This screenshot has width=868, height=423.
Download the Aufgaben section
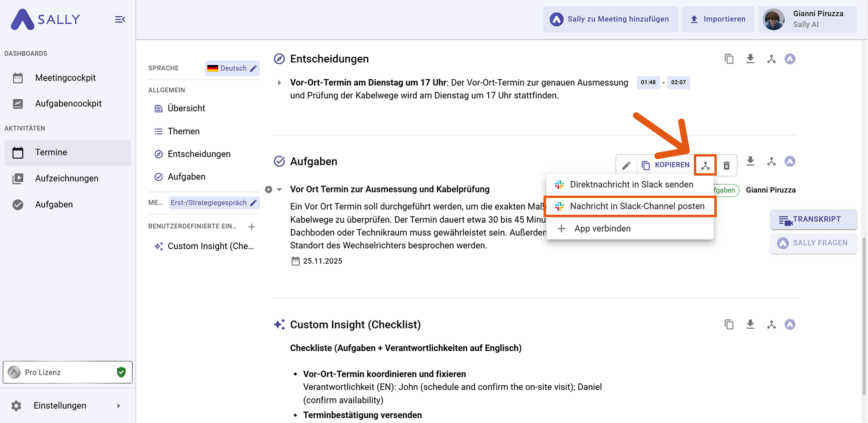(x=750, y=161)
